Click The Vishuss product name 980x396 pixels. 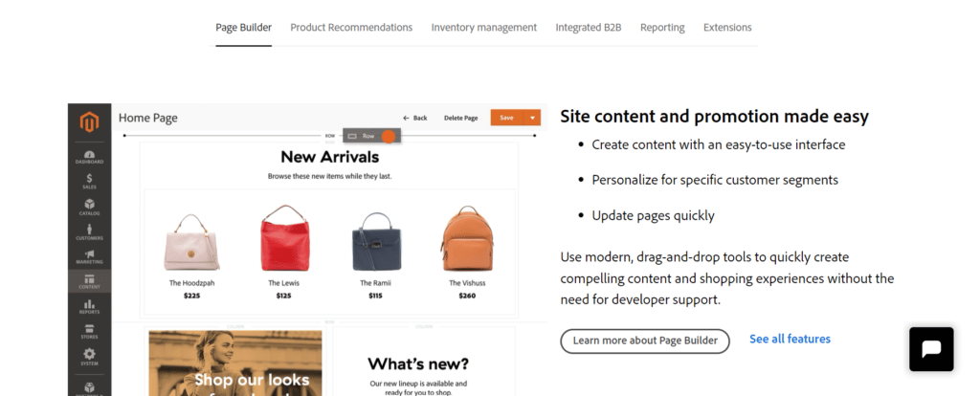point(467,283)
